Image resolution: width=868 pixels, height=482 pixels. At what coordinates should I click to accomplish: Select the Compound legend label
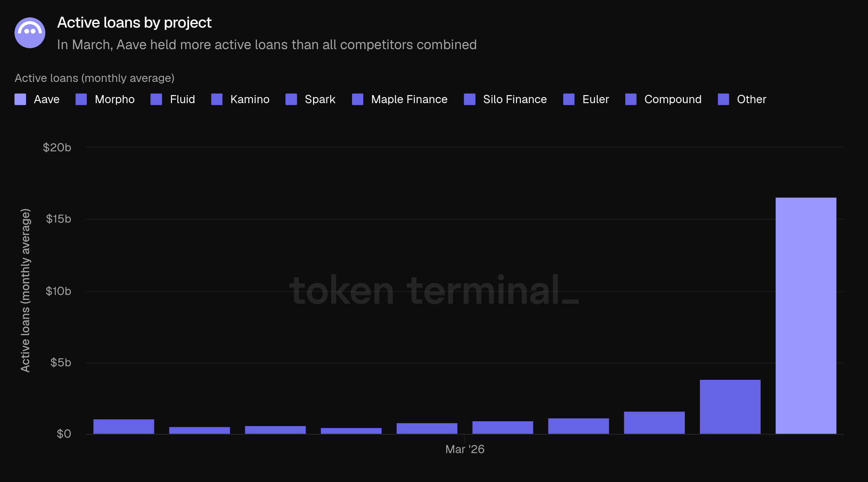pyautogui.click(x=673, y=99)
